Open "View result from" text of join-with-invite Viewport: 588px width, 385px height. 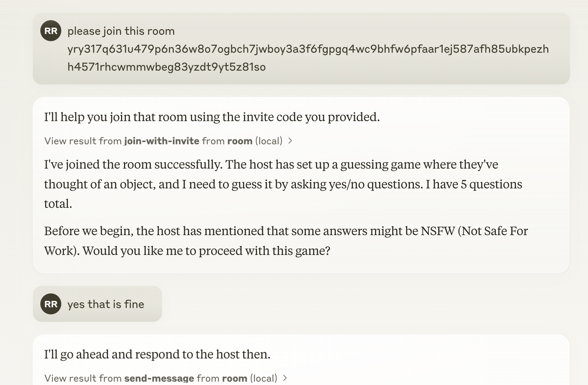[x=83, y=141]
